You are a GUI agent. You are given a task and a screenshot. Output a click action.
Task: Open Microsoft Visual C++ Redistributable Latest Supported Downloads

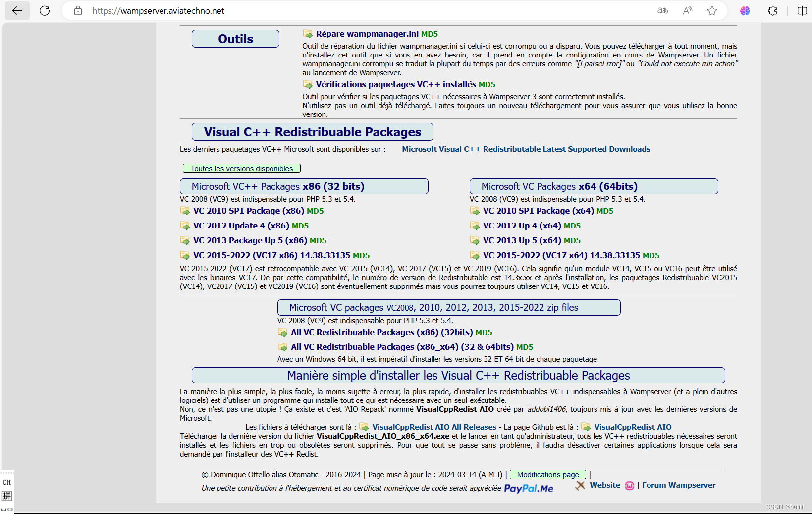pos(526,149)
